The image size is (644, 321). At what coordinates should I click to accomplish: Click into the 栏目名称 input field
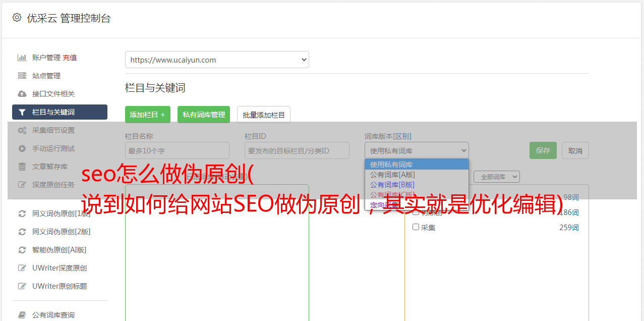(177, 150)
